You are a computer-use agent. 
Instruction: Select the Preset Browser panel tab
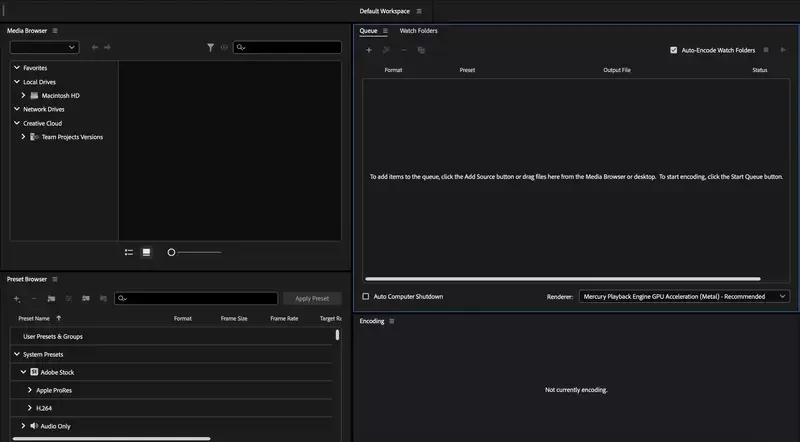(x=27, y=279)
